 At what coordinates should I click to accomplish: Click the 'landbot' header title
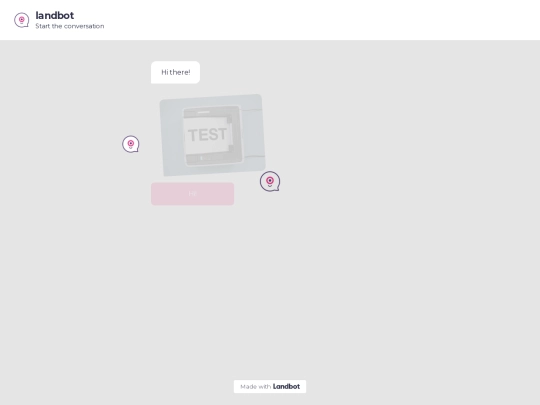pos(55,15)
